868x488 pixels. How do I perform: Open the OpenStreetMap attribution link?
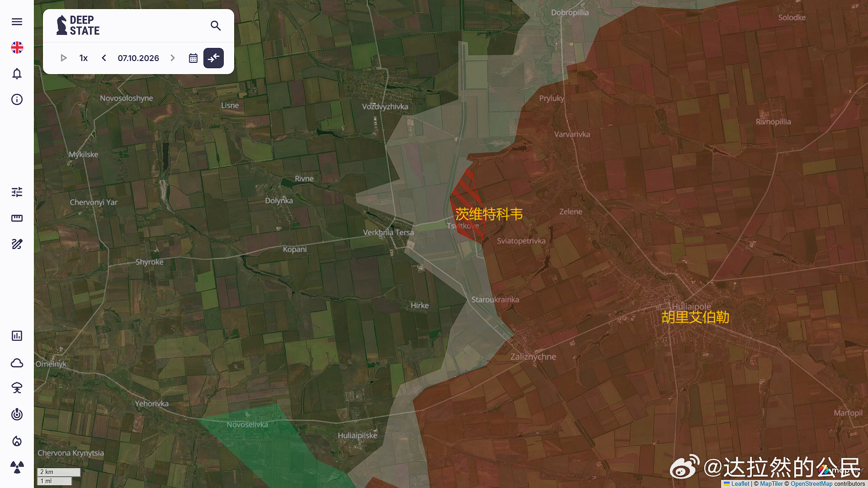click(x=811, y=483)
